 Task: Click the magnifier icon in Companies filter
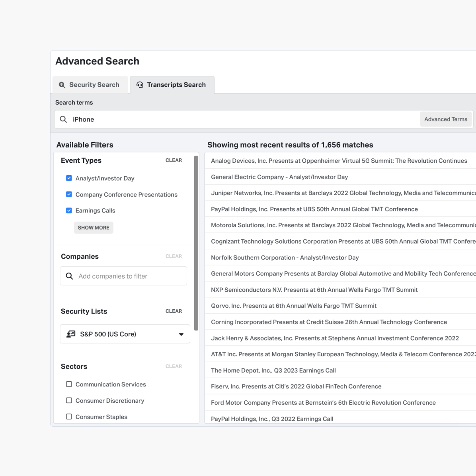[x=69, y=276]
